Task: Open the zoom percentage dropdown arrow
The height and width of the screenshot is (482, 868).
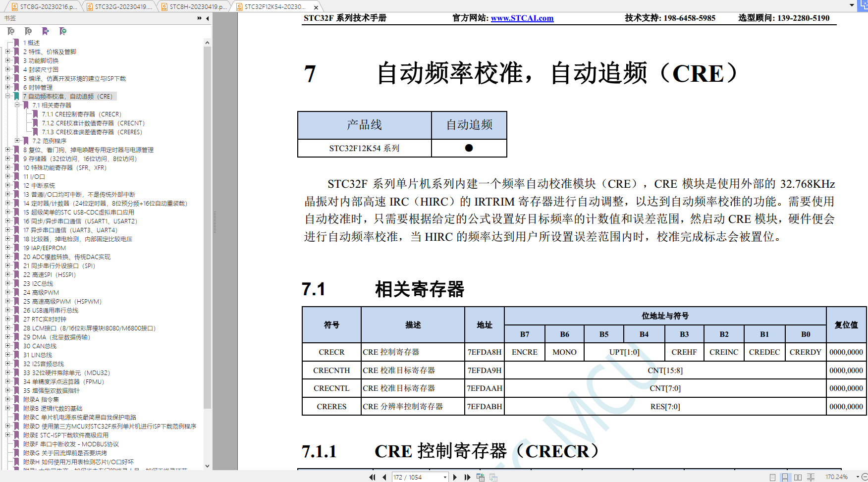Action: click(x=858, y=477)
